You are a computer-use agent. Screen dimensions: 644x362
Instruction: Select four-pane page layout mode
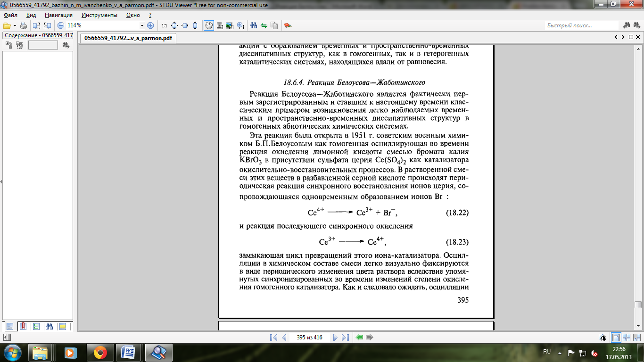[637, 337]
